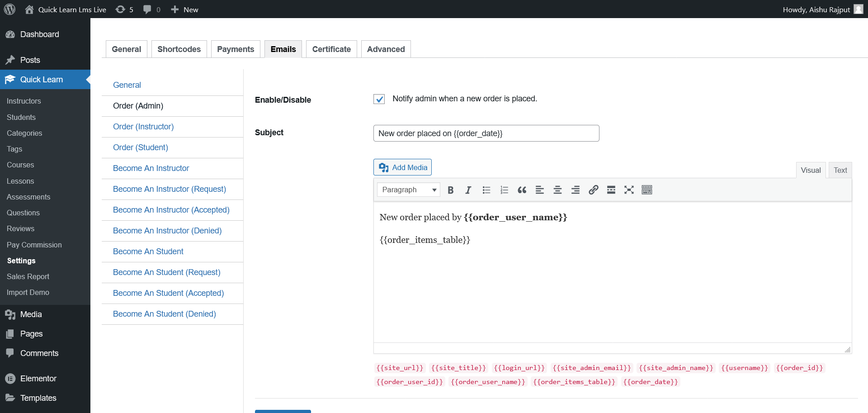
Task: Open the comments bubble in admin bar
Action: coord(152,9)
